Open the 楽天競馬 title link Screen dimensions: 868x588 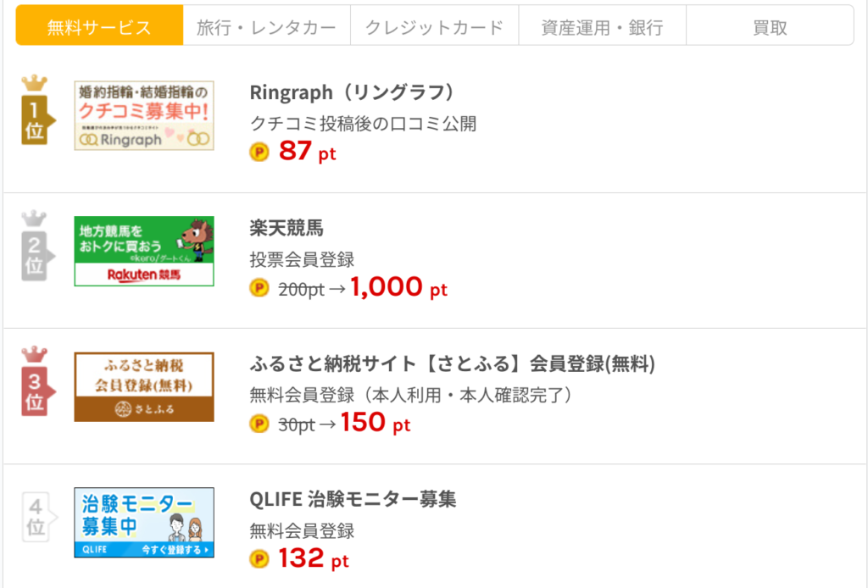click(x=287, y=228)
